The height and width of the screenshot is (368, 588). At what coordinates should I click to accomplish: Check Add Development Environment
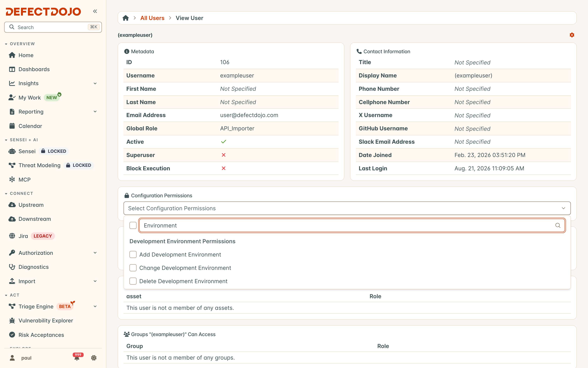133,255
